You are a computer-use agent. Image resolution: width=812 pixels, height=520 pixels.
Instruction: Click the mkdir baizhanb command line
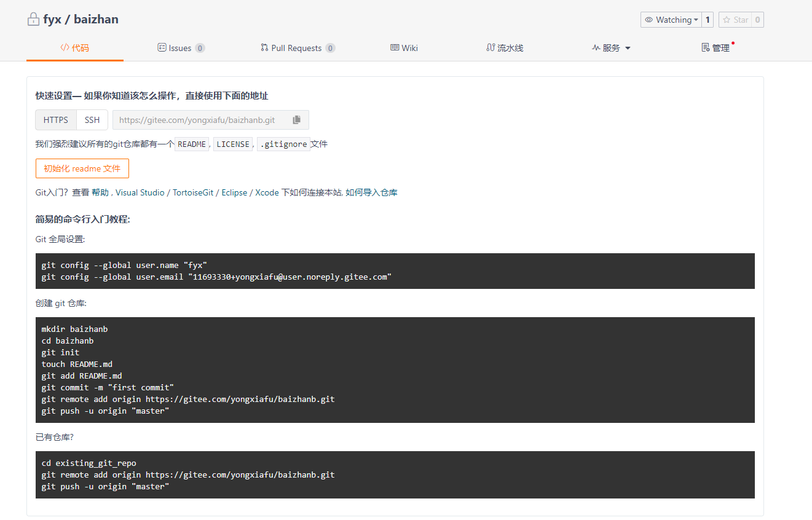(74, 329)
